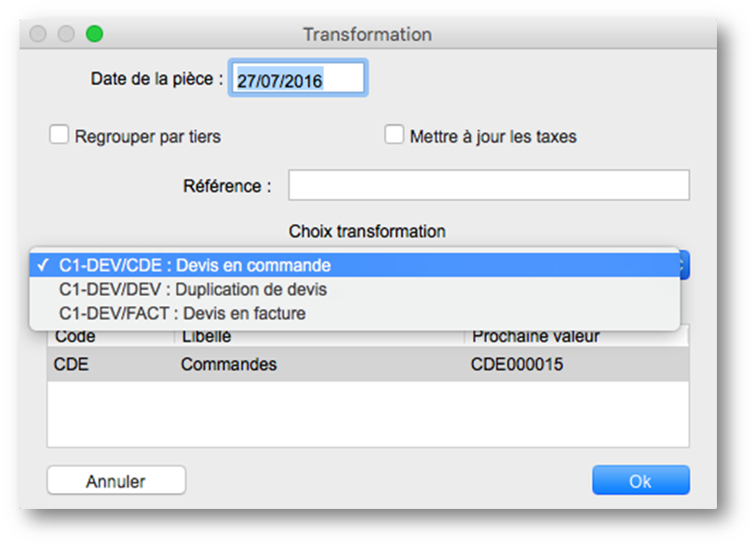Viewport: 756px width, 548px height.
Task: Select C1-DEV/CDE Devis en commande option
Action: pos(195,265)
